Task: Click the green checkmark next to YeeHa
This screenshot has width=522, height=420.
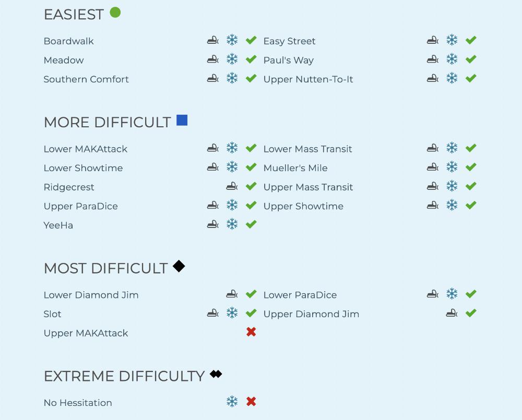Action: [x=251, y=224]
